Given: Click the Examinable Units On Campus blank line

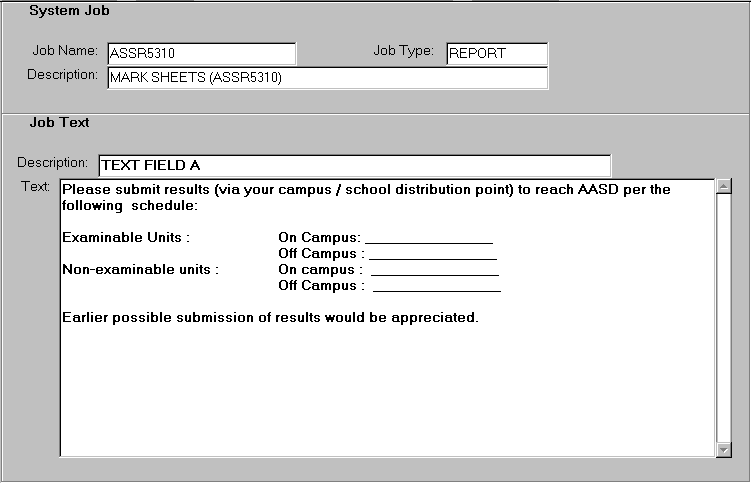Looking at the screenshot, I should point(429,238).
